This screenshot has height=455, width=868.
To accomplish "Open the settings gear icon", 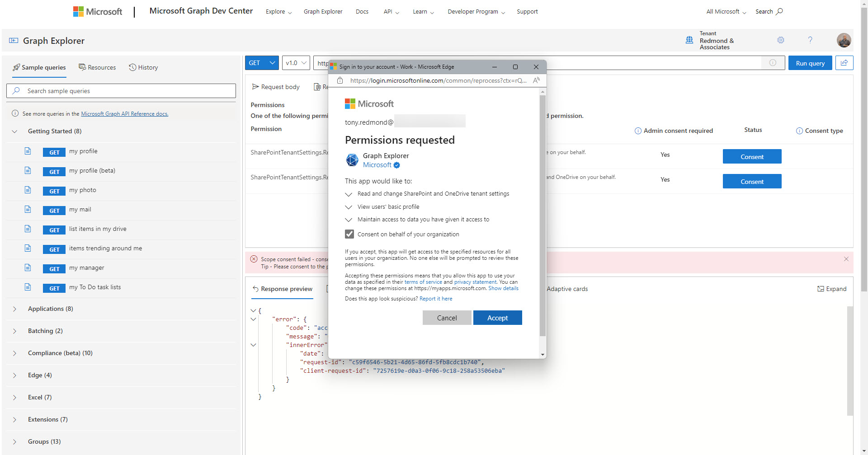I will (781, 40).
